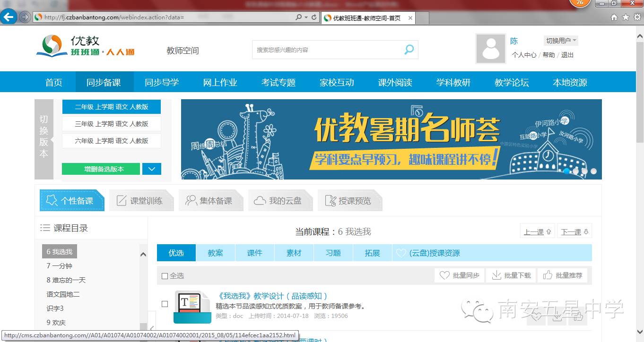644x342 pixels.
Task: Click the 课程目录 list icon
Action: click(x=45, y=228)
